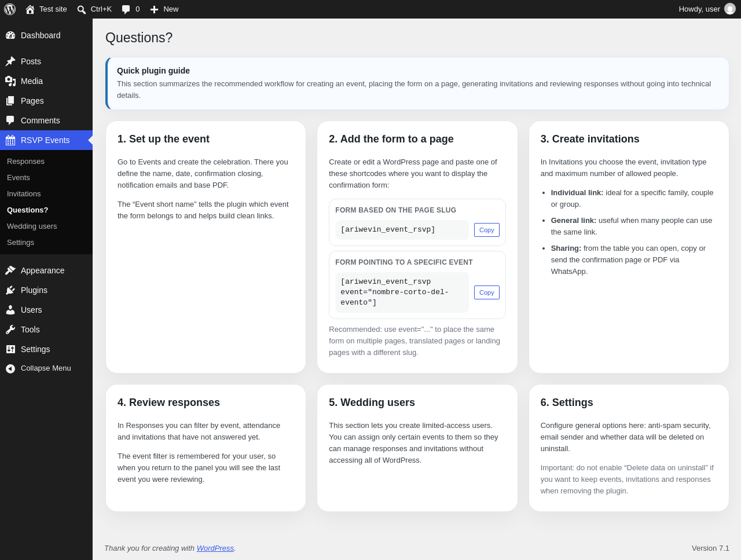The image size is (741, 560).
Task: Click the Pages icon in sidebar
Action: tap(10, 101)
